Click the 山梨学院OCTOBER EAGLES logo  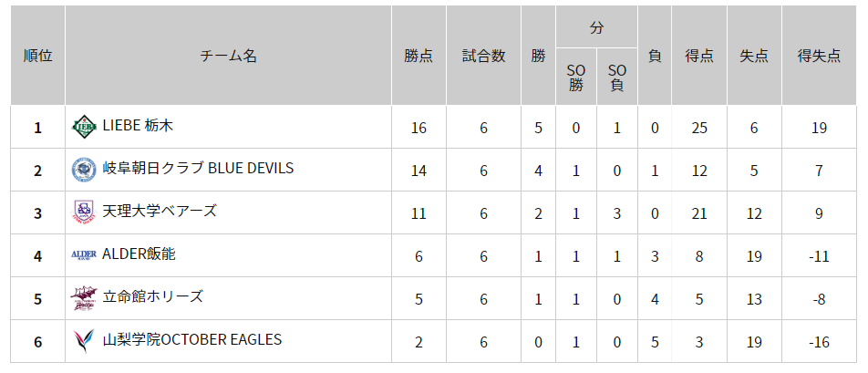point(84,341)
